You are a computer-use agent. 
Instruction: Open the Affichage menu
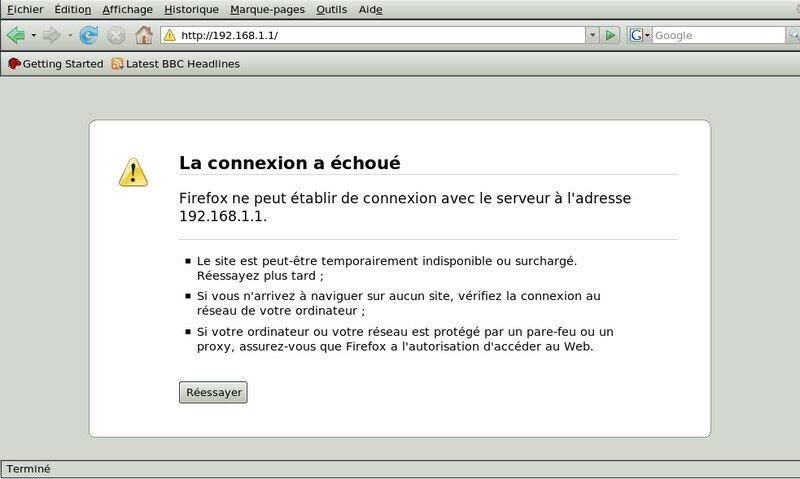point(128,9)
